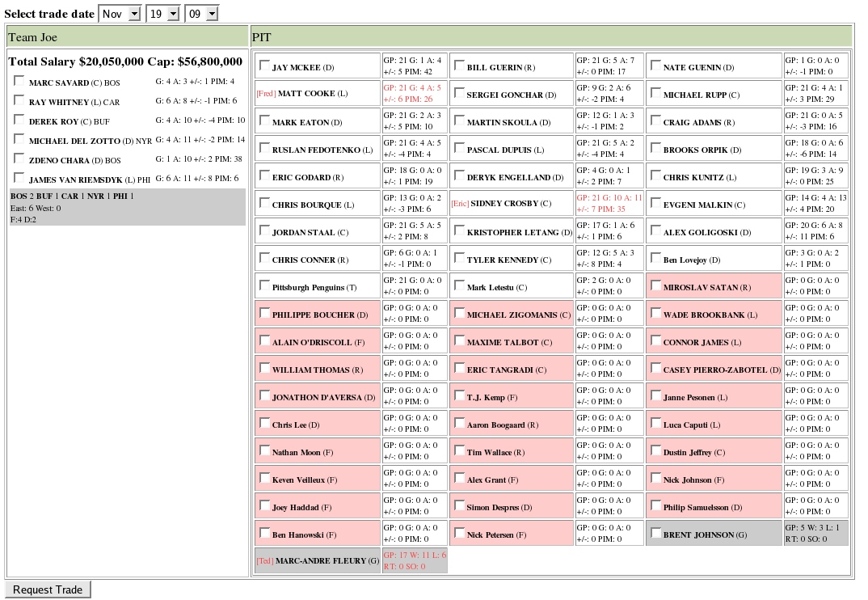868x600 pixels.
Task: Check the box for Marc Savard
Action: 19,80
